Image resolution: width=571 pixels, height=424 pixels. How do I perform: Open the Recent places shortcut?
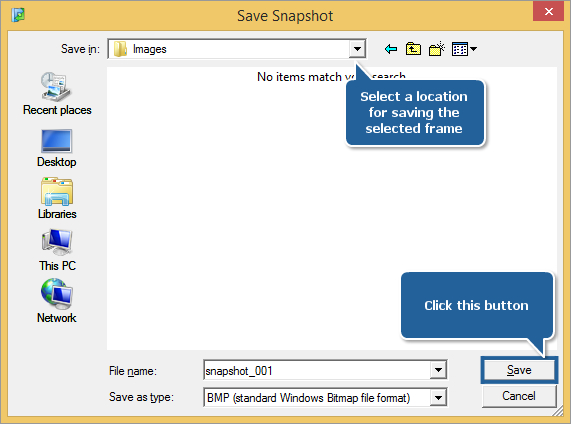tap(57, 94)
